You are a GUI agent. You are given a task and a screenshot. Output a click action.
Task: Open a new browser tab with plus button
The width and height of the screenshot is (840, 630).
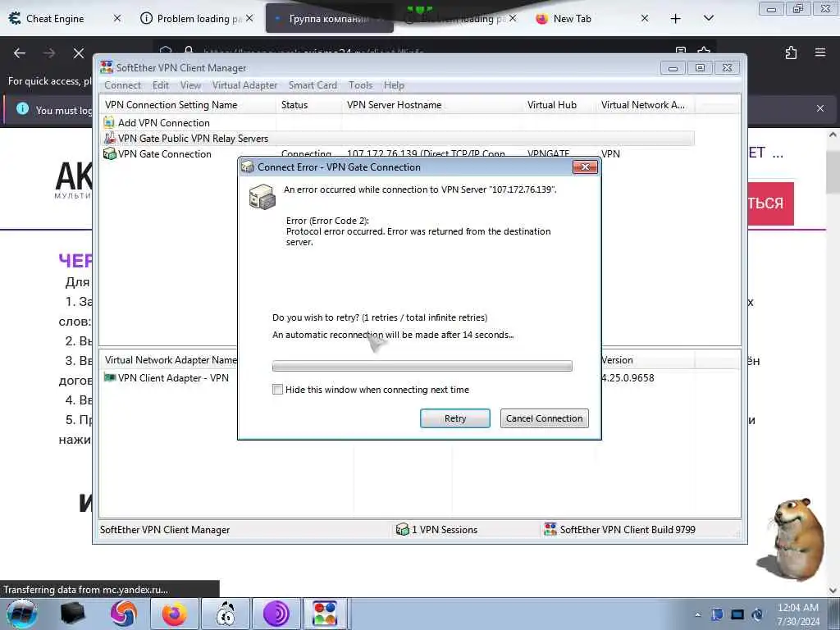coord(676,19)
